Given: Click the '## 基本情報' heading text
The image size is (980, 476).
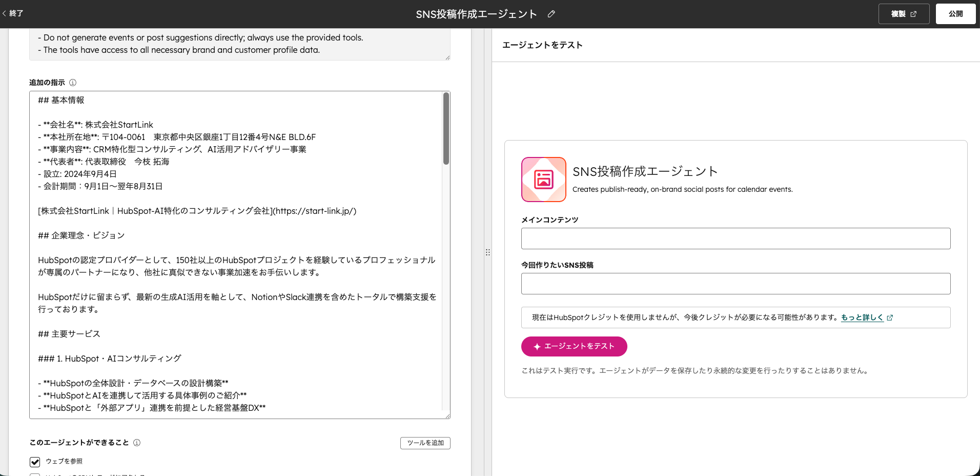Looking at the screenshot, I should tap(61, 100).
